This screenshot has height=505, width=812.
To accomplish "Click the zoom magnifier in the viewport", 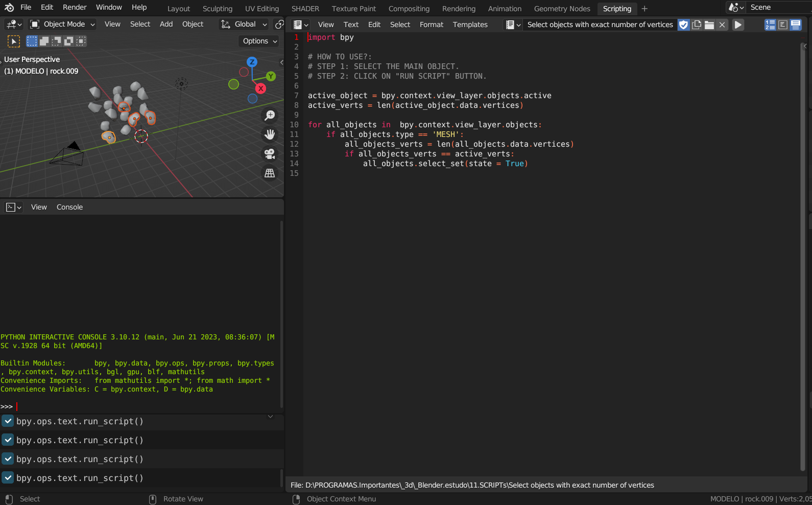I will 270,116.
